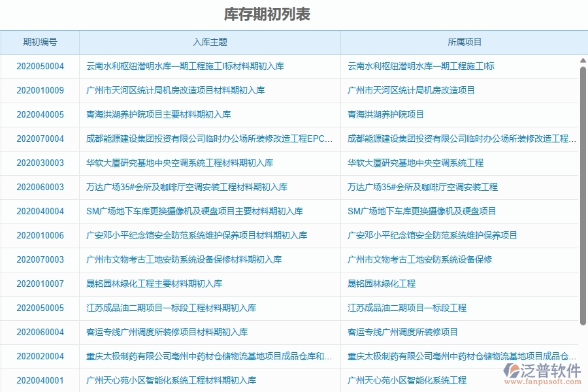The width and height of the screenshot is (588, 392).
Task: Click the scrollbar up arrow
Action: [x=581, y=61]
